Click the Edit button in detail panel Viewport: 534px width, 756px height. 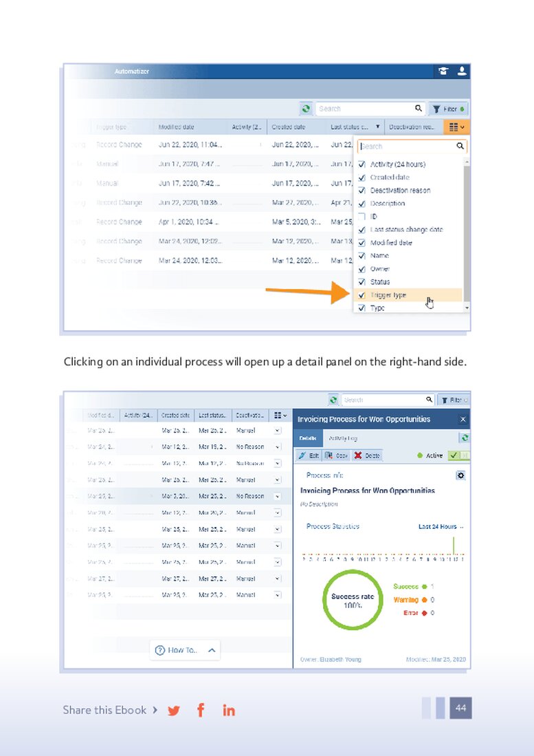(308, 455)
